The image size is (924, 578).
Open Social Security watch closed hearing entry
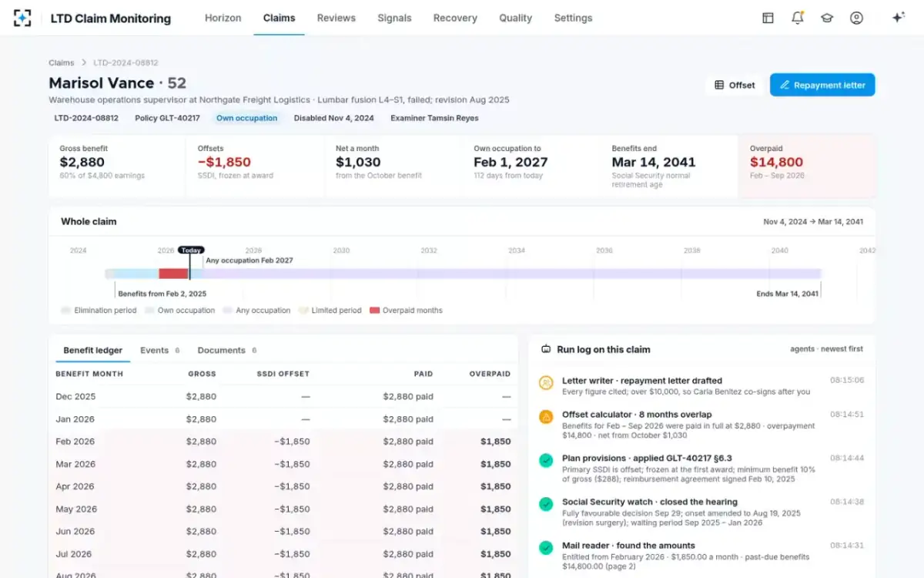click(701, 512)
